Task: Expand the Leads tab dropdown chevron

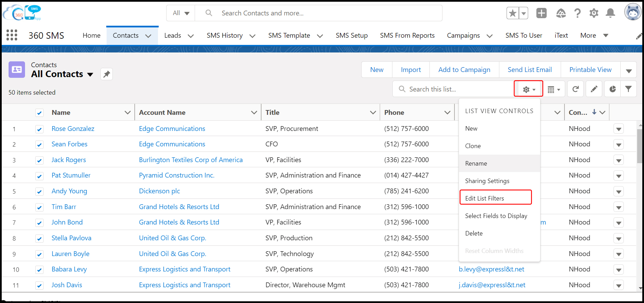Action: pyautogui.click(x=191, y=36)
